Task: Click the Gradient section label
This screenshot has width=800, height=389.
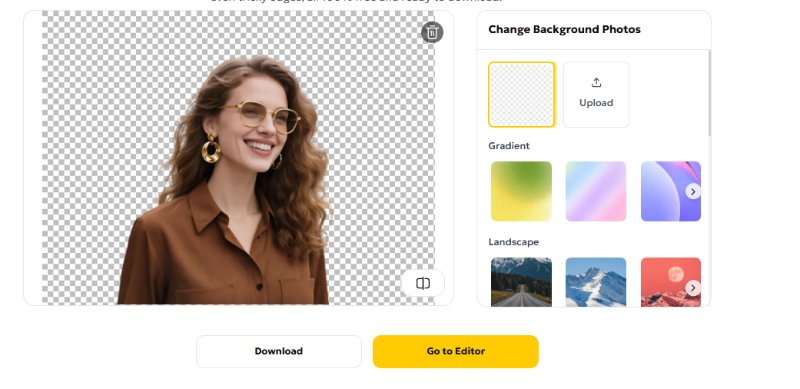Action: pos(509,146)
